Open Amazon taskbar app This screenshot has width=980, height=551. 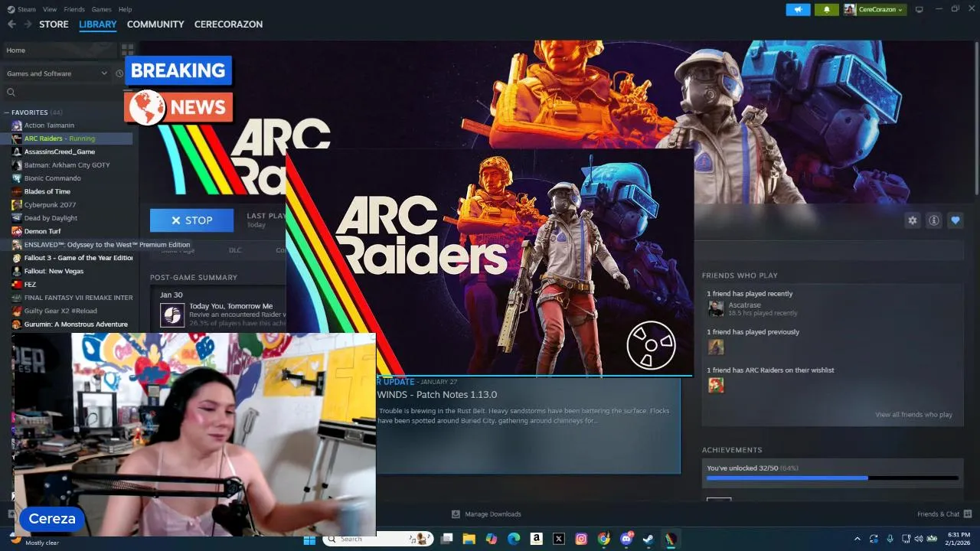pos(536,539)
